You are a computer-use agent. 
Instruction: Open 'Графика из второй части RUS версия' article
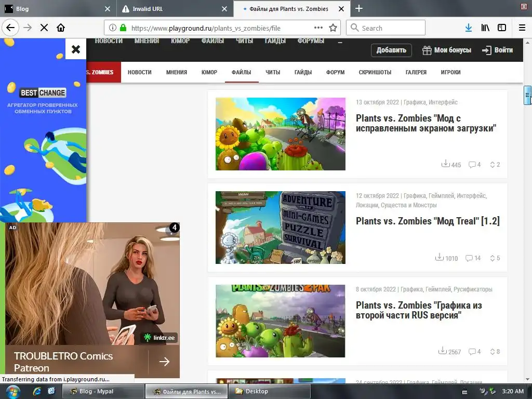[x=419, y=310]
